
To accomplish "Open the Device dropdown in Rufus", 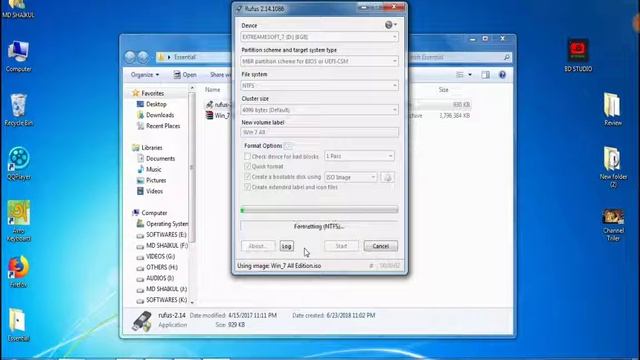I will tap(320, 37).
